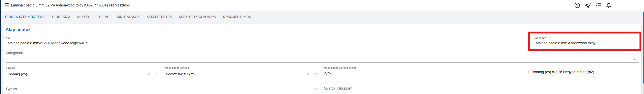Open the help question mark icon
644x94 pixels.
pos(577,5)
